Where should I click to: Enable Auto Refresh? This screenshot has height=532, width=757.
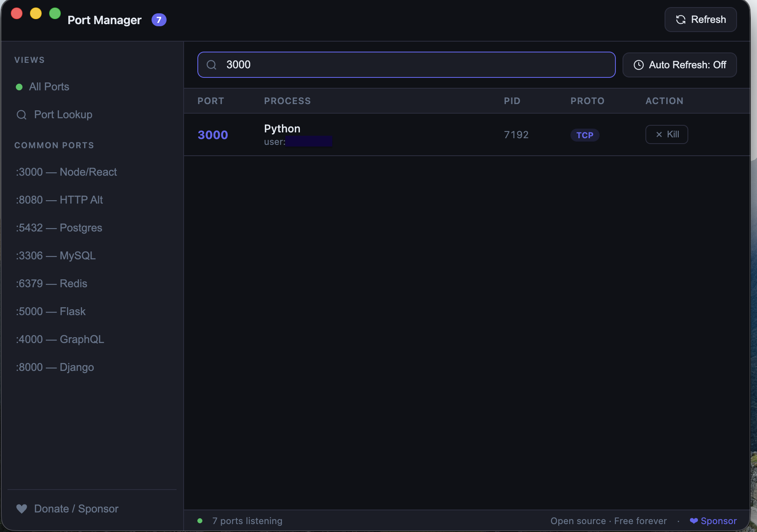679,65
